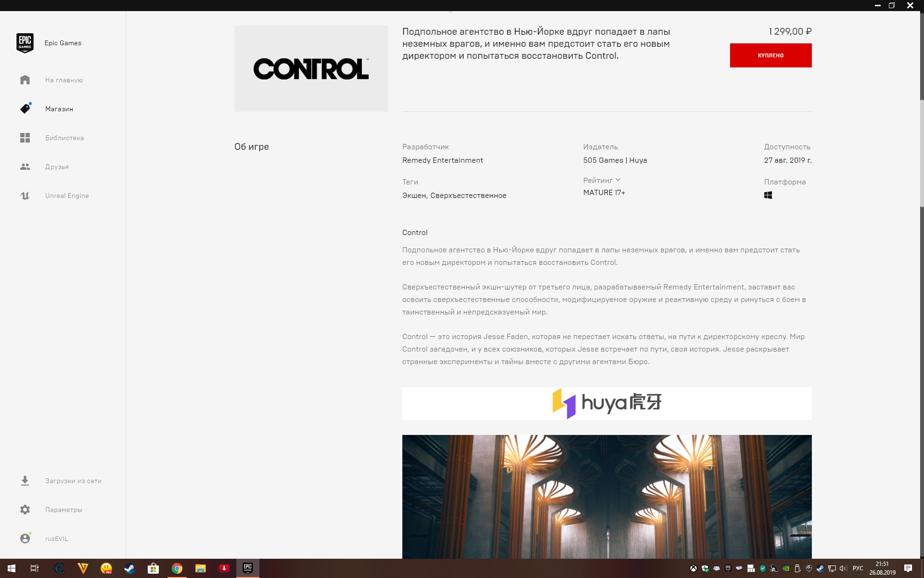Viewport: 924px width, 578px height.
Task: Expand the Рейтинг dropdown chevron
Action: pos(618,180)
